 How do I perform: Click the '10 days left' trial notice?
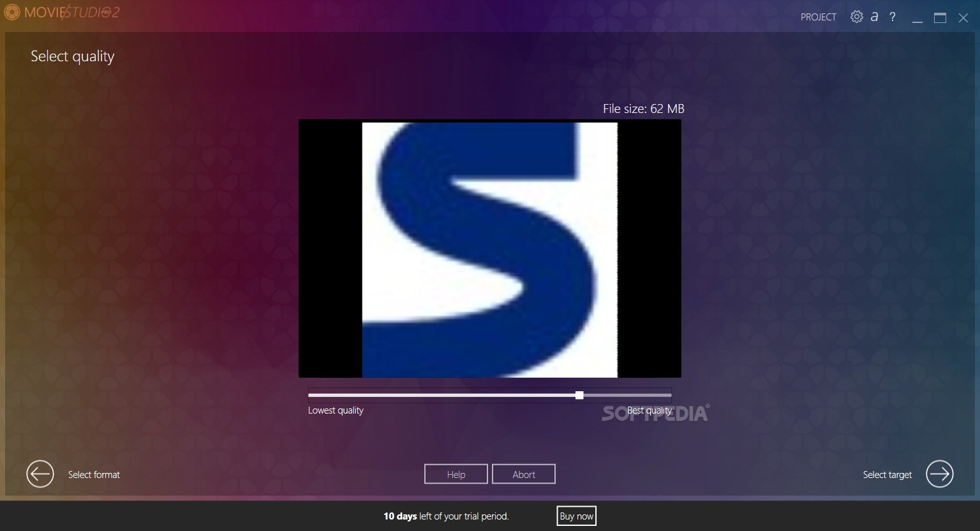pyautogui.click(x=446, y=516)
